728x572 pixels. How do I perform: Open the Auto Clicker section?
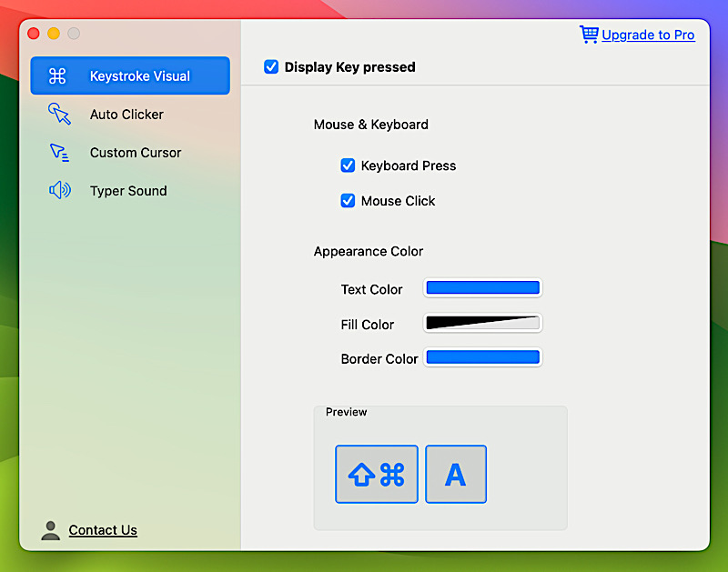pos(126,115)
